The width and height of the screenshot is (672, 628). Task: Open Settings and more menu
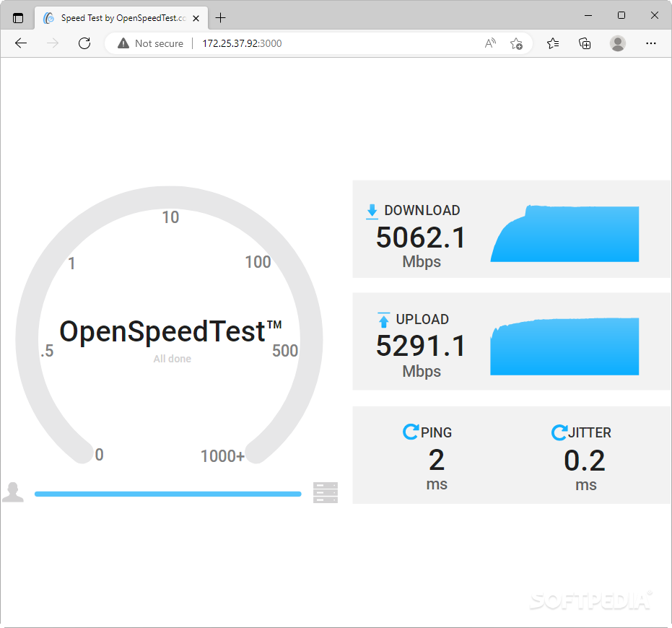click(x=650, y=43)
